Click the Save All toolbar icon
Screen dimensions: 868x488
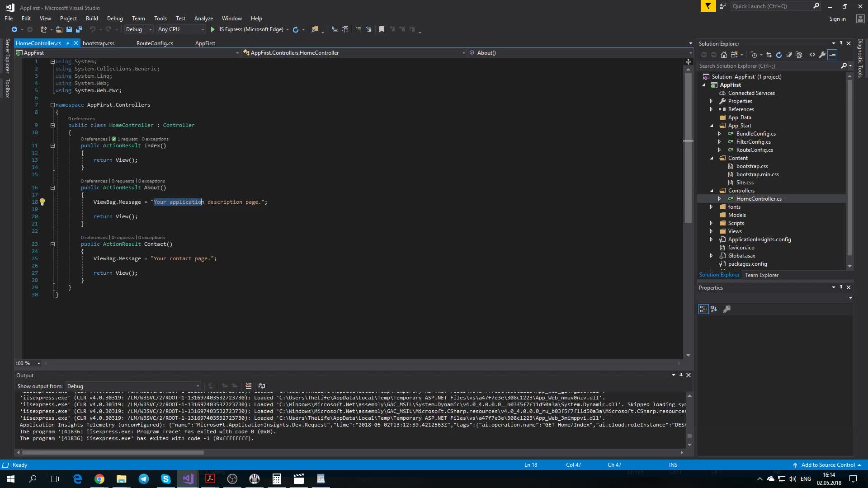coord(79,29)
